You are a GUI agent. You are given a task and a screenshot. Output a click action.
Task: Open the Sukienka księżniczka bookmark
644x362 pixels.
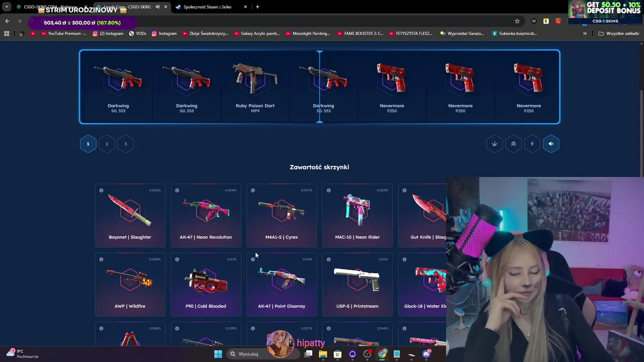[514, 34]
